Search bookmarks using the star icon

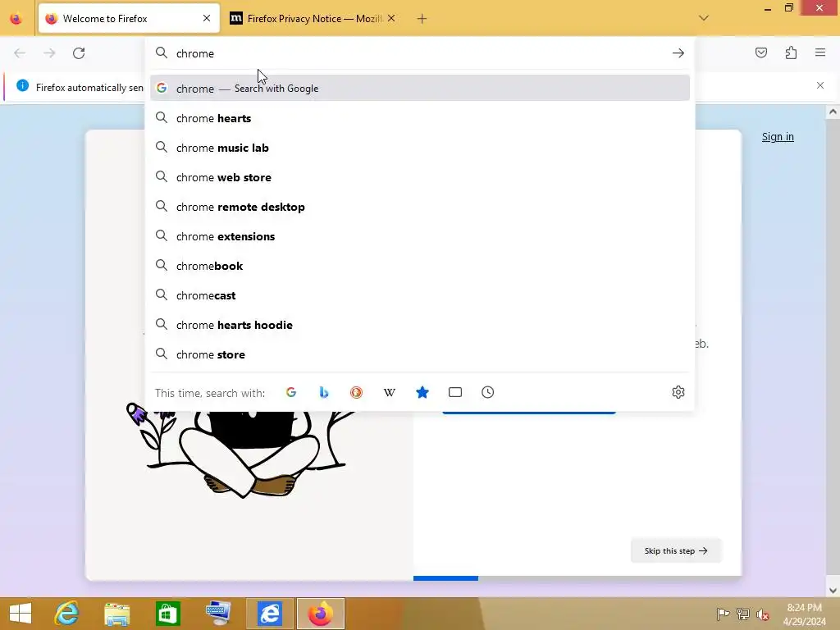422,392
